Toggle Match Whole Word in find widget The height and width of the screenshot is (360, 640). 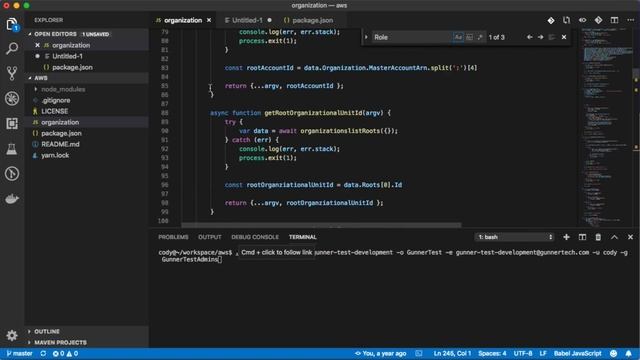(x=469, y=37)
